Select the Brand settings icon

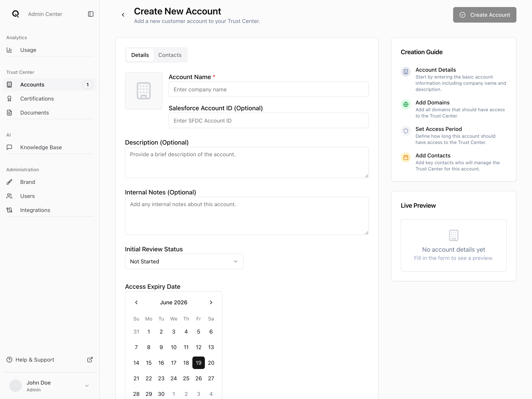click(9, 182)
